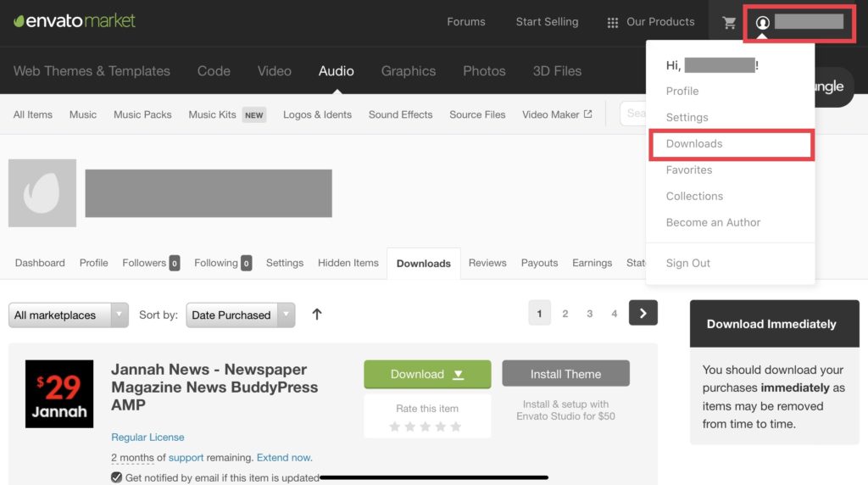This screenshot has width=868, height=485.
Task: Click page 1 in pagination
Action: [539, 314]
